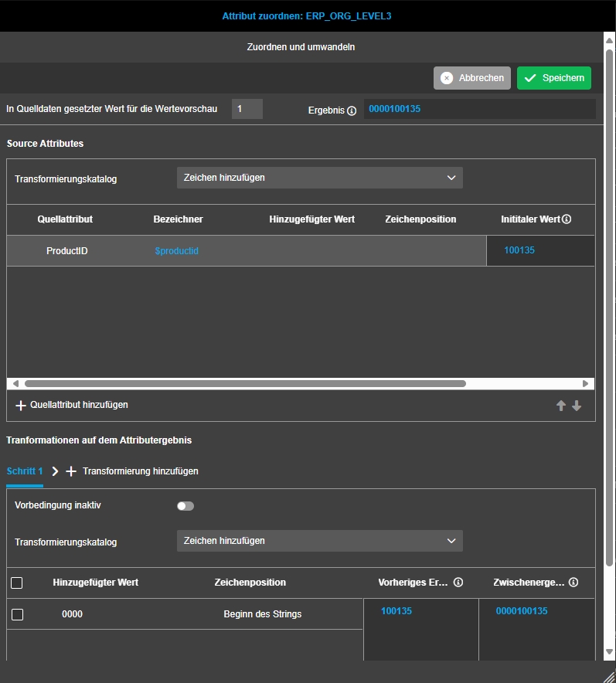Click the info icon next to Ergebnis
Screen dimensions: 616x683
click(352, 110)
